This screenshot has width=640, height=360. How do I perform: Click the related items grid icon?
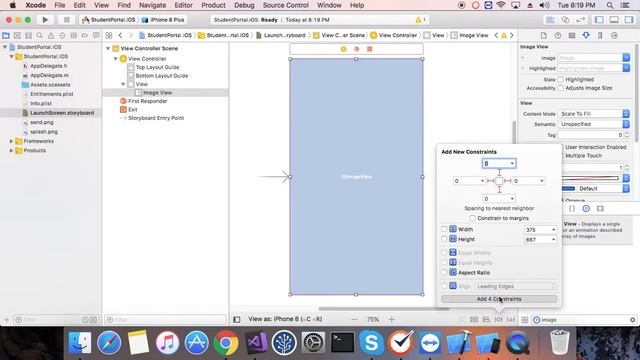click(x=109, y=36)
